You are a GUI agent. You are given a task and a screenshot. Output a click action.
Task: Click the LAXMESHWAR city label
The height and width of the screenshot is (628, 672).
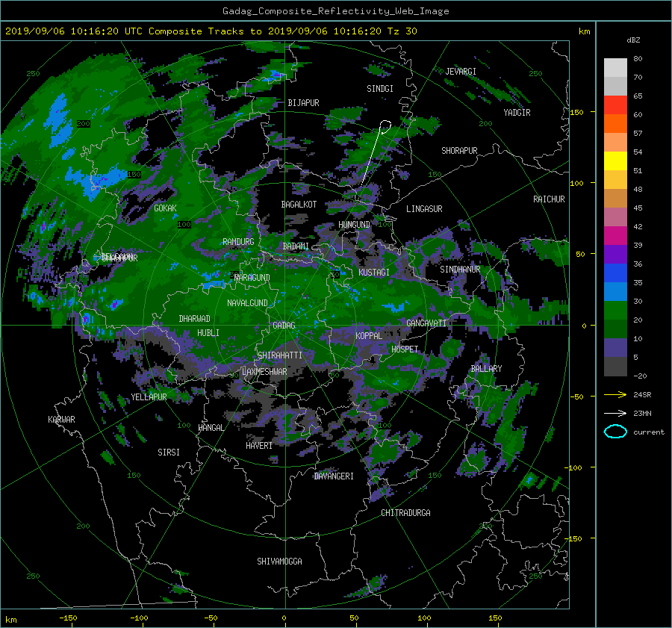264,372
